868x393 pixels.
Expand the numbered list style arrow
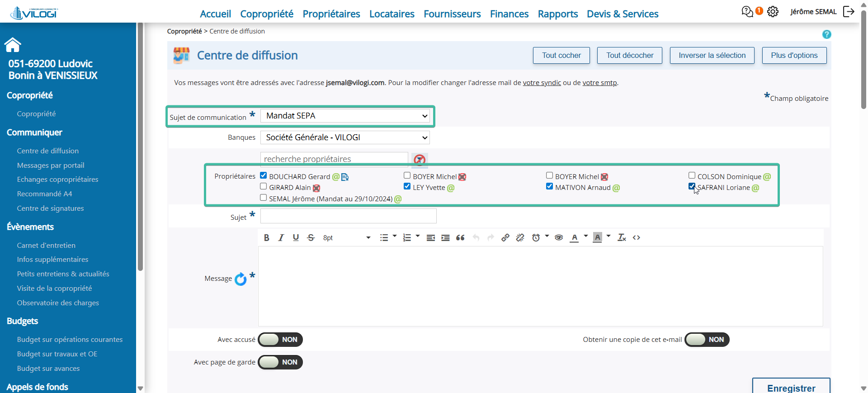click(418, 236)
